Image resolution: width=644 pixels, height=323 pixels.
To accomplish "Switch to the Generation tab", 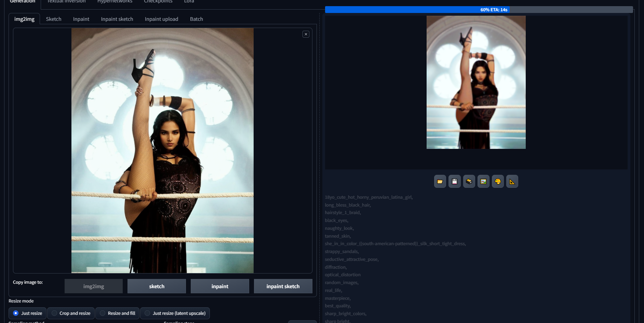I will pos(23,2).
